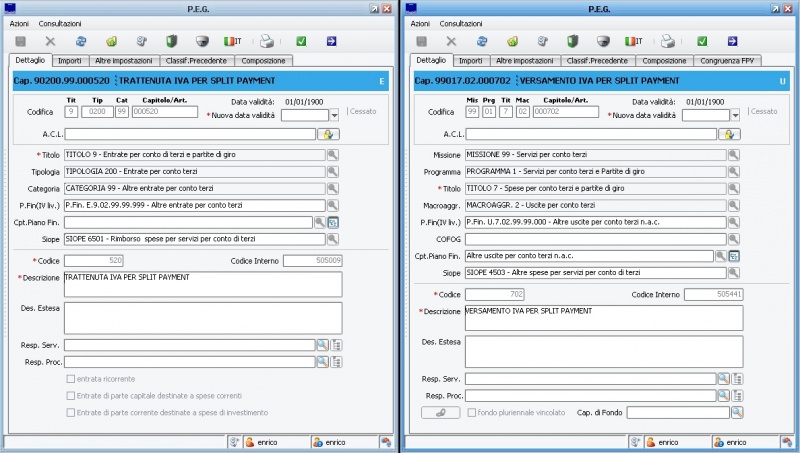Viewport: 800px width, 453px height.
Task: Expand 'Nuova data validità' dropdown in right window
Action: 734,115
